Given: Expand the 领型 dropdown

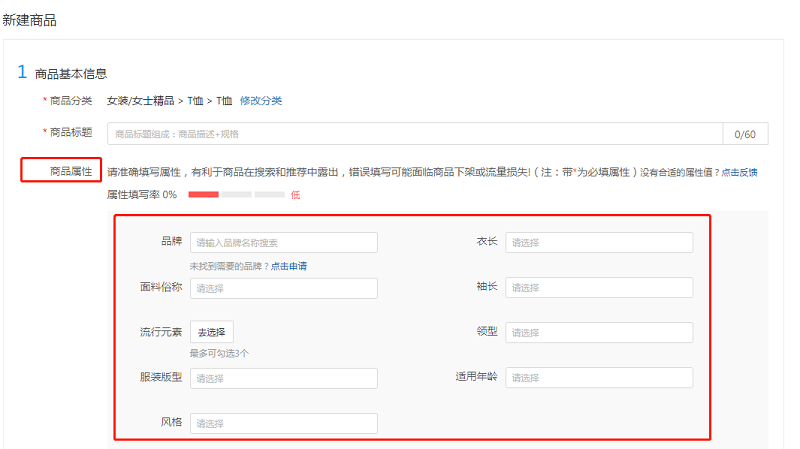Looking at the screenshot, I should click(599, 332).
